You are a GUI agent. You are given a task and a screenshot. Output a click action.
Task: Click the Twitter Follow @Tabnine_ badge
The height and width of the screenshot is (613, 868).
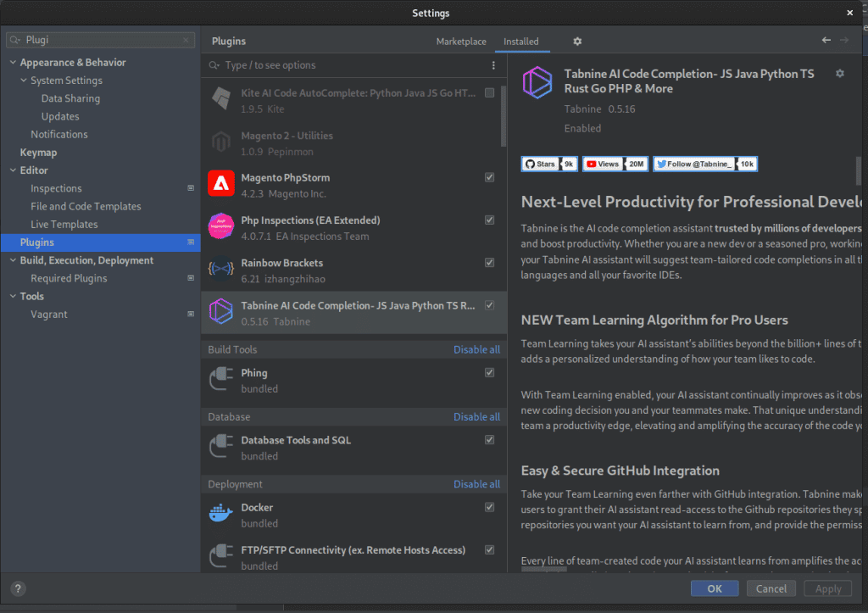tap(704, 164)
